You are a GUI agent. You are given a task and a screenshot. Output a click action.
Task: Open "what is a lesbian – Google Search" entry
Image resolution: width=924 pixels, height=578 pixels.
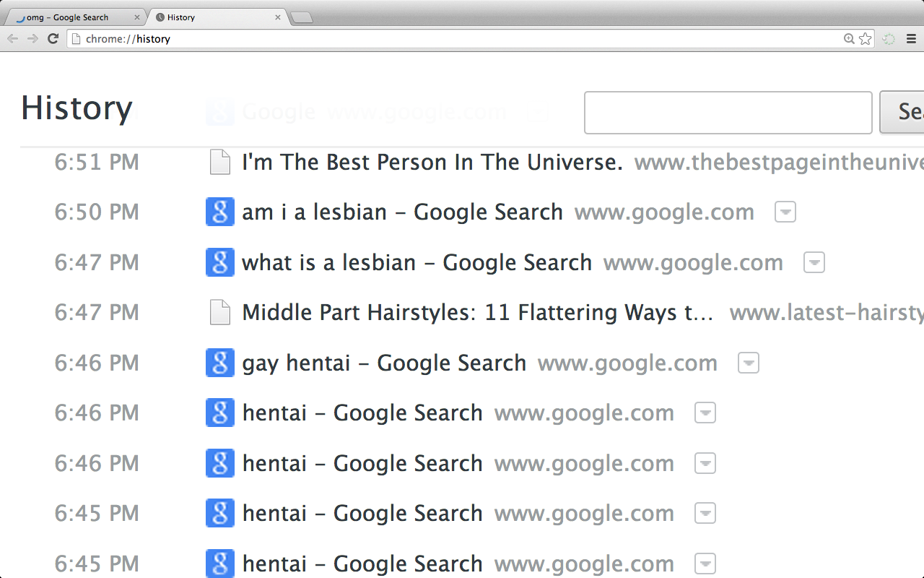point(417,262)
